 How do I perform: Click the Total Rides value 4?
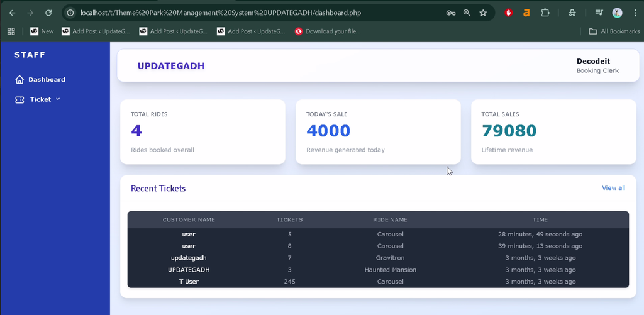[x=136, y=131]
